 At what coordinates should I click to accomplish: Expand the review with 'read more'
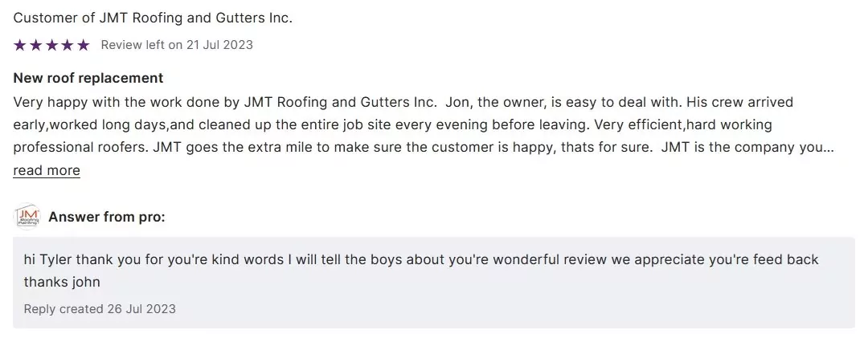click(47, 170)
